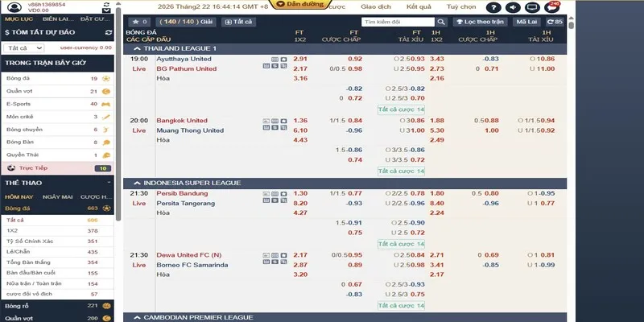Refresh the Tóm Tắt Dự Báo panel
Viewport: 644px width, 322px height.
point(109,33)
